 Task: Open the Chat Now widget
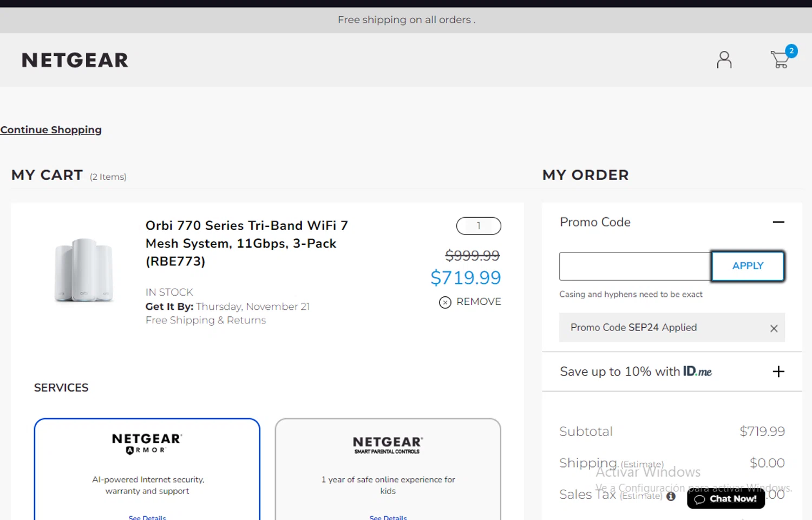726,498
